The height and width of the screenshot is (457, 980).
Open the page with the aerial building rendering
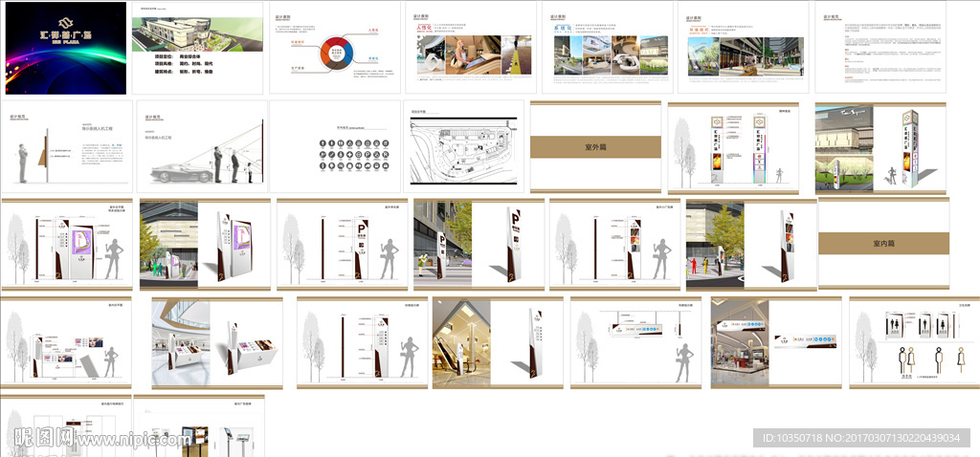197,48
